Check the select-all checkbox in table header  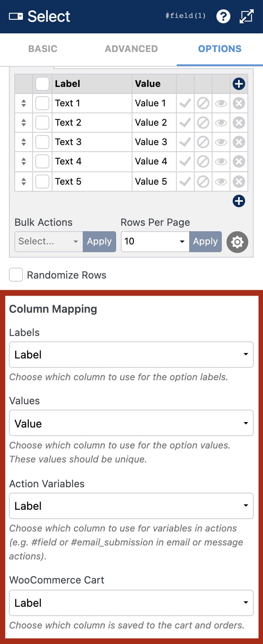click(42, 83)
